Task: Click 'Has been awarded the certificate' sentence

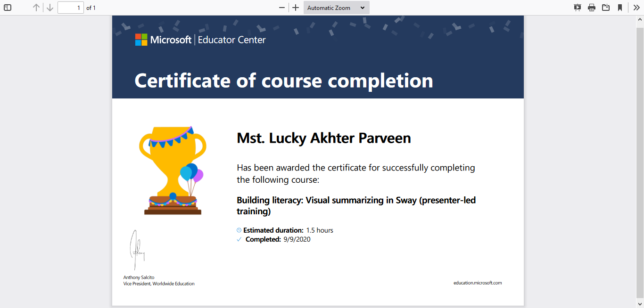Action: [x=356, y=174]
